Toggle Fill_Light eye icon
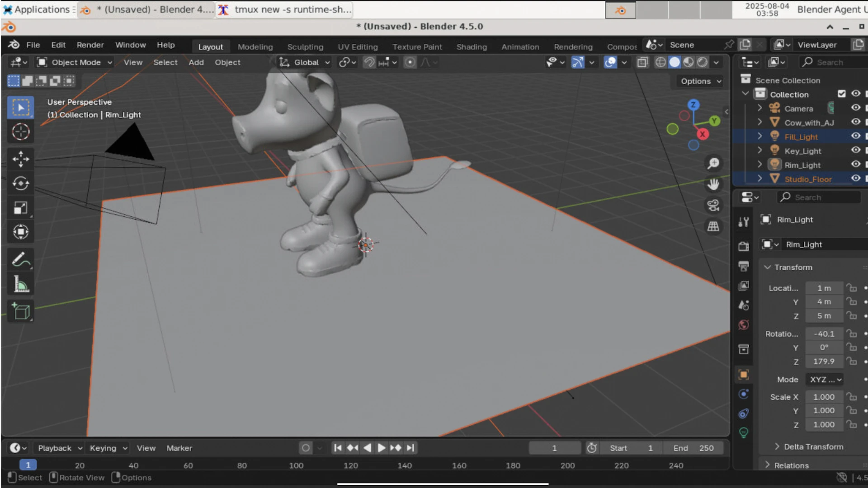Viewport: 868px width, 488px height. pos(855,136)
